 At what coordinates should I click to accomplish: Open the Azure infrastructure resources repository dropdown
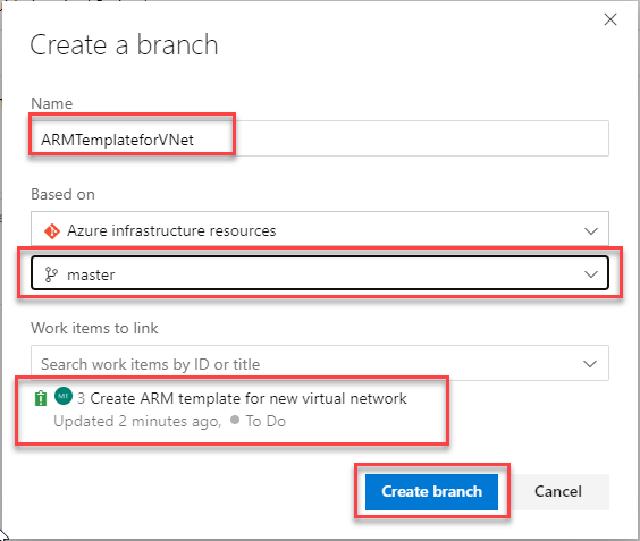pyautogui.click(x=320, y=230)
